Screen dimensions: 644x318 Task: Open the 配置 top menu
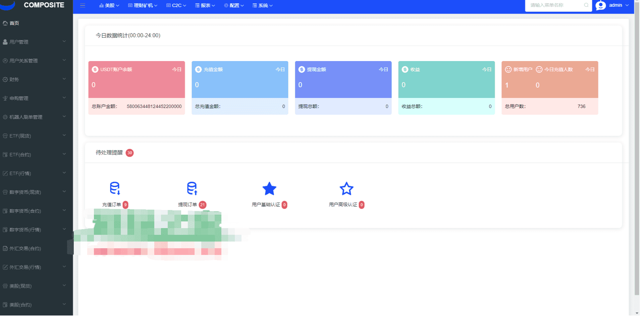[234, 5]
